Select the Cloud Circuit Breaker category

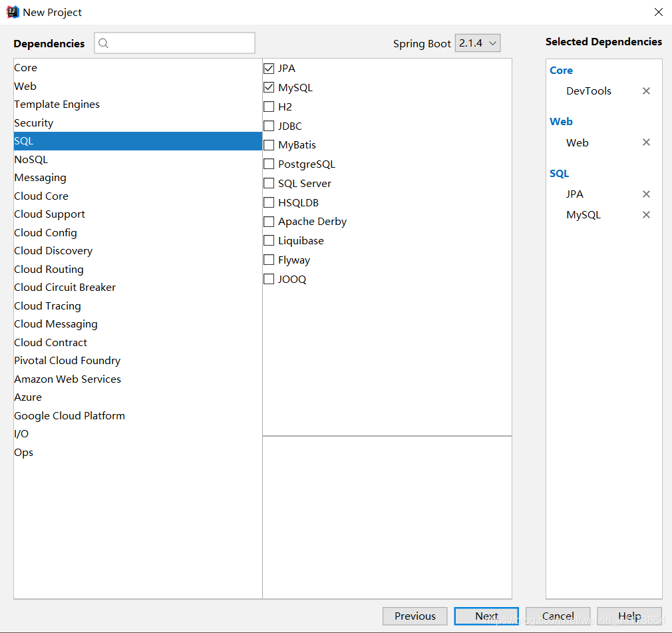point(138,288)
